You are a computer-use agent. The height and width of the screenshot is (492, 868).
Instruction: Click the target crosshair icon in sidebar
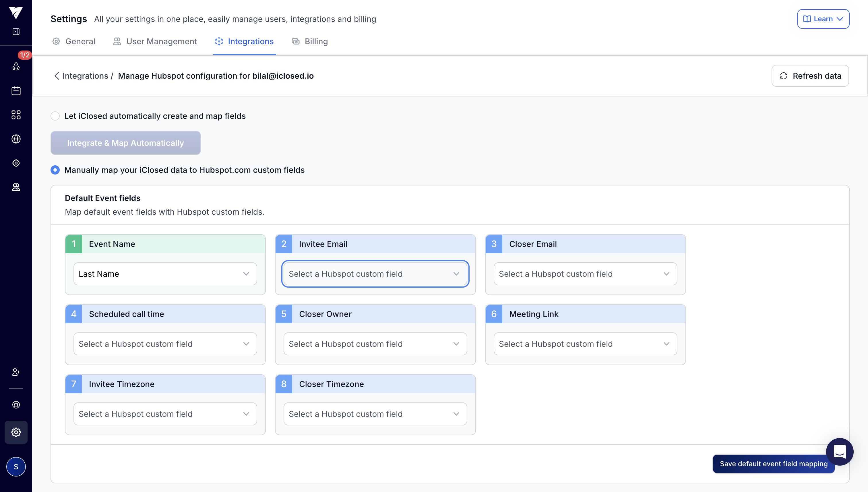tap(16, 163)
